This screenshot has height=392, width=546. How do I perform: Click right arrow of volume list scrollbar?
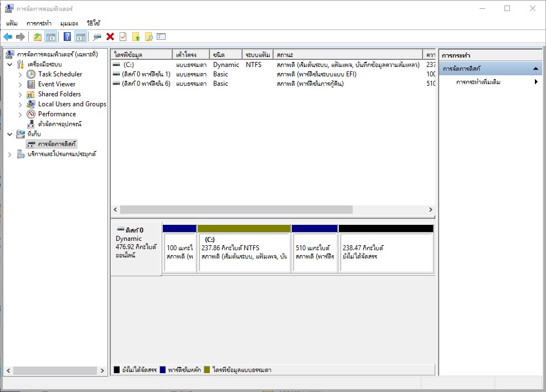coord(431,209)
